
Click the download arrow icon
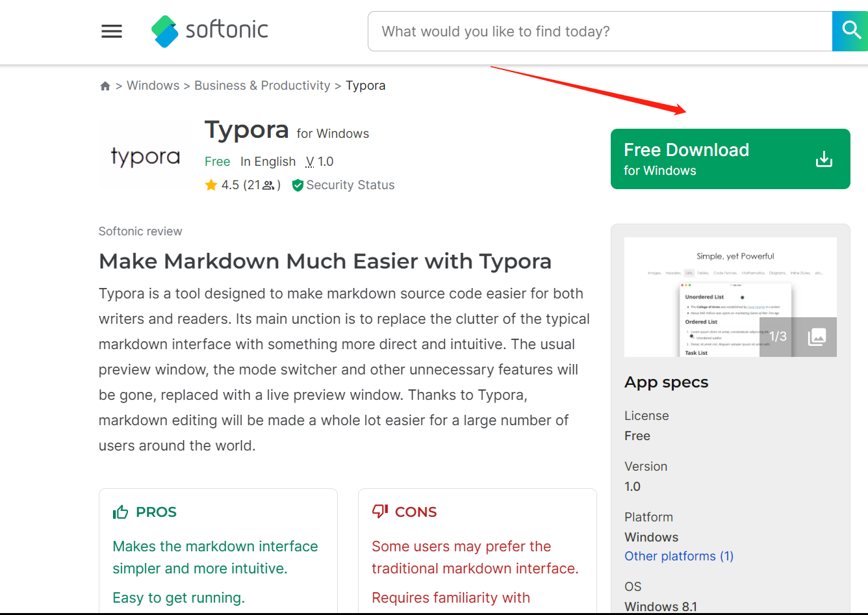point(824,159)
